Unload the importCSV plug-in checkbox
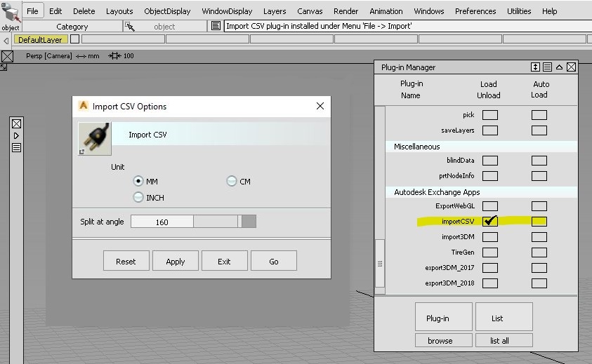 click(x=490, y=221)
